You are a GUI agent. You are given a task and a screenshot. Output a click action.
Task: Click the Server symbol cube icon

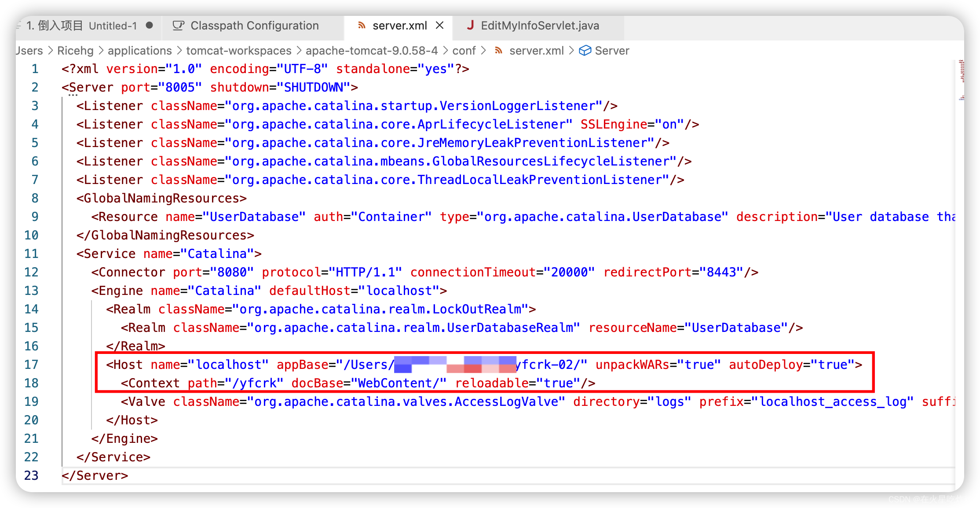(585, 51)
